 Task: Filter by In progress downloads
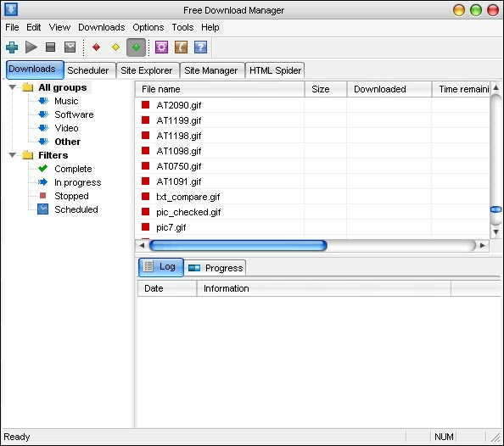click(78, 182)
